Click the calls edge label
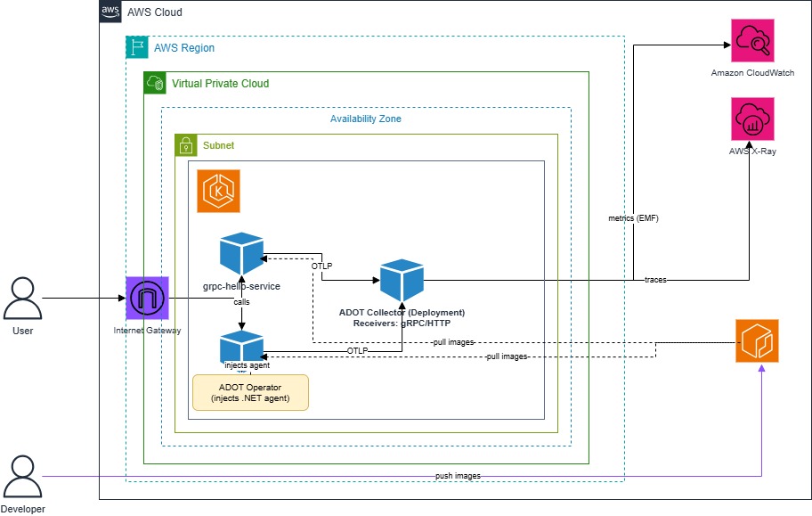The image size is (812, 516). pos(241,302)
